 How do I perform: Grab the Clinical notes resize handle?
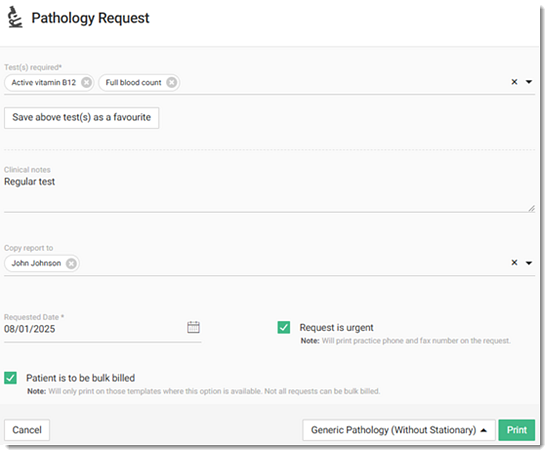(531, 209)
